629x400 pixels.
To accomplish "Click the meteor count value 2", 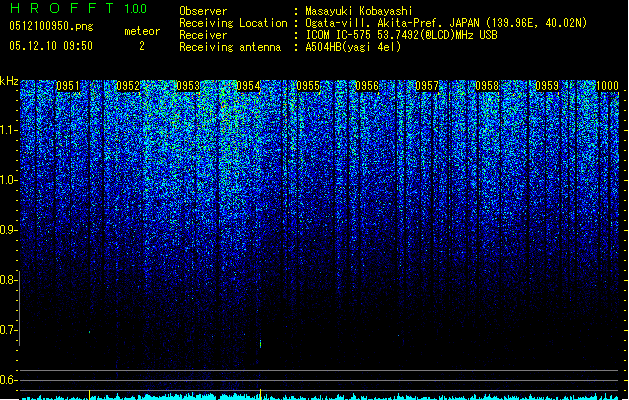I will 142,46.
